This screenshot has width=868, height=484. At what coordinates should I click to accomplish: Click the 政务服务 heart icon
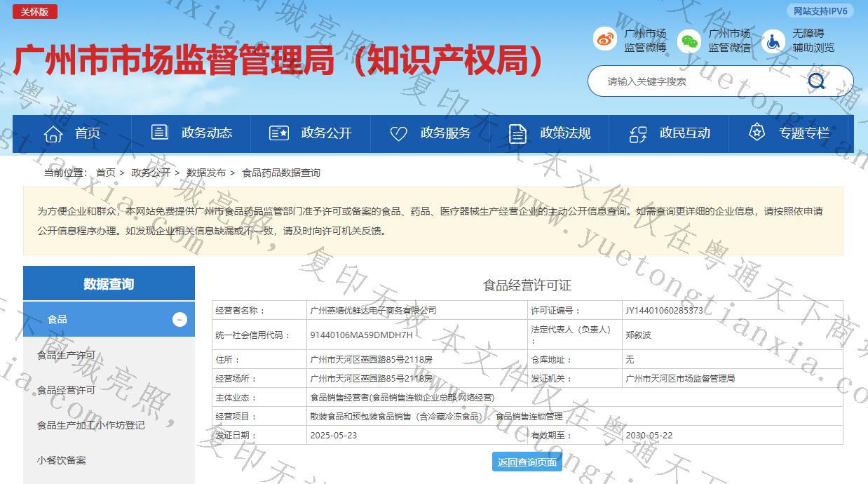(398, 133)
